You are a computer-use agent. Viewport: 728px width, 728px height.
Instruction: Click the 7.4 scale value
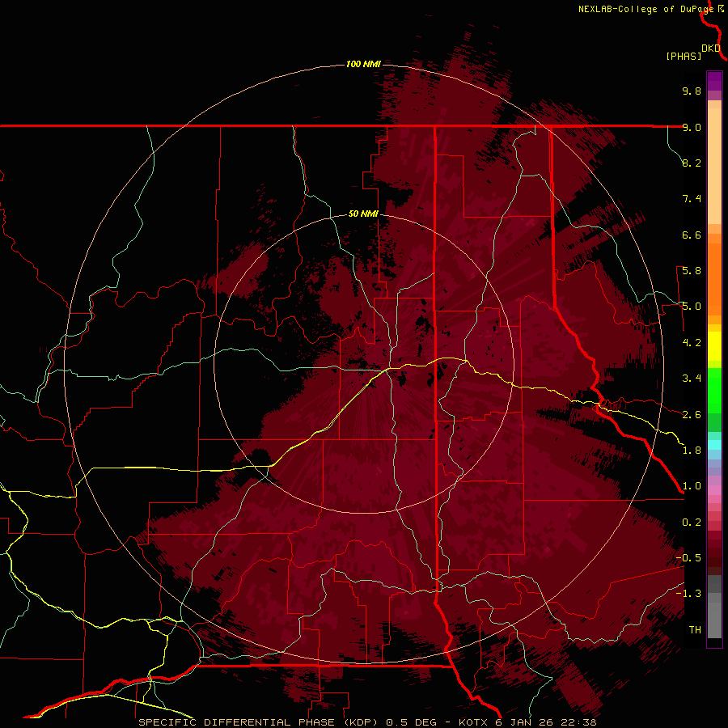tap(692, 199)
